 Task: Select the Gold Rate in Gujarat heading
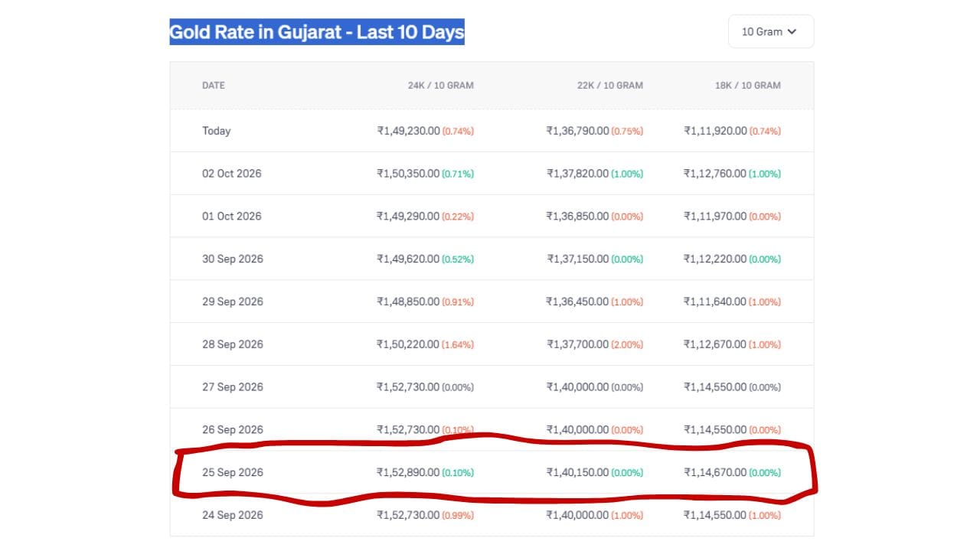[x=317, y=32]
